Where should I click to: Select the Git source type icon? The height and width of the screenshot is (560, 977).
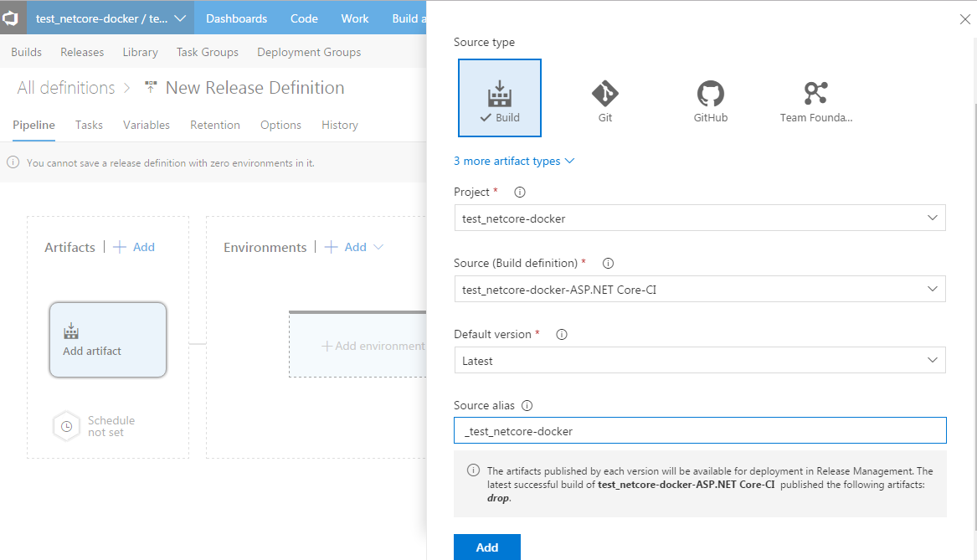tap(605, 94)
